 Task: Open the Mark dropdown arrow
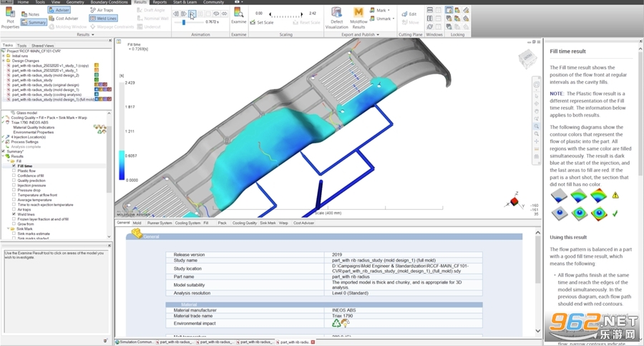(x=389, y=10)
